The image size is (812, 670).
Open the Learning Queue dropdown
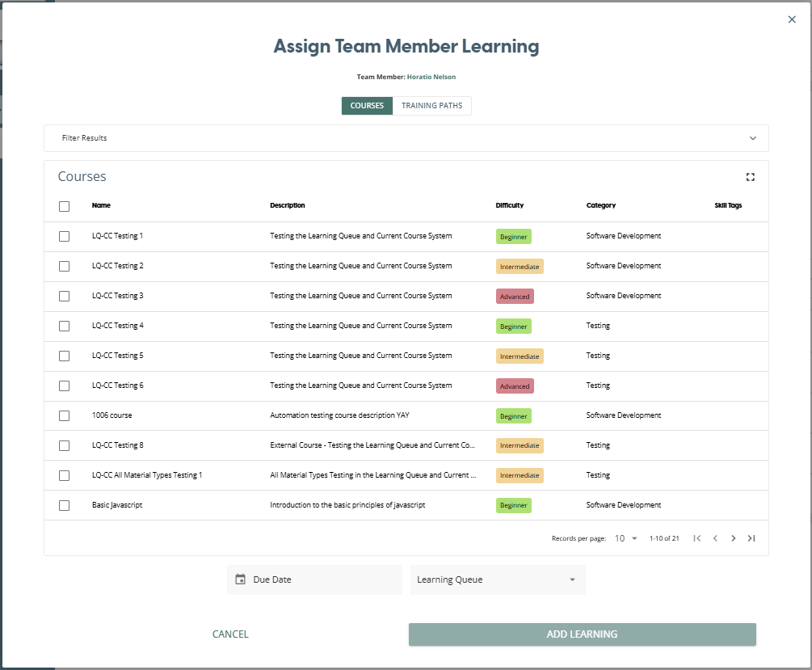tap(497, 579)
